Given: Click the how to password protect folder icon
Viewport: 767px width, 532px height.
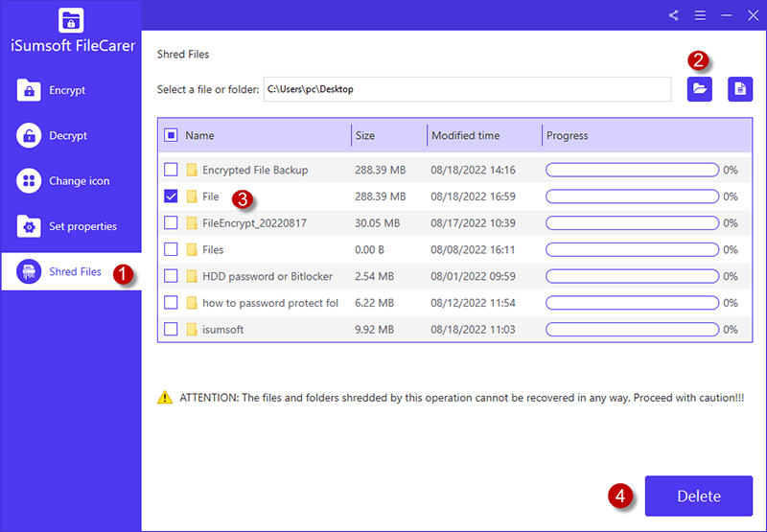Looking at the screenshot, I should 192,303.
